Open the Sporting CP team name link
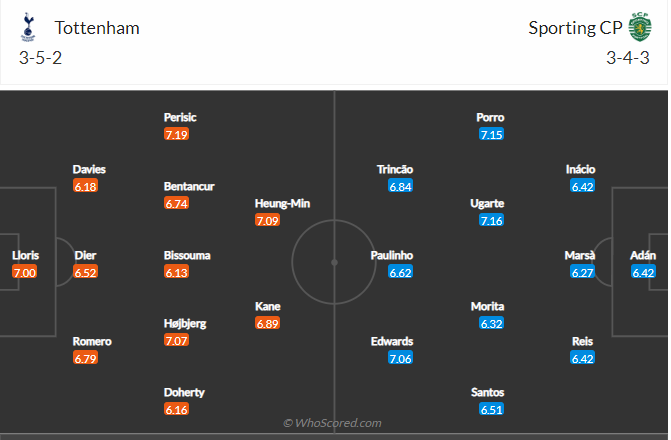This screenshot has height=440, width=671. tap(574, 28)
